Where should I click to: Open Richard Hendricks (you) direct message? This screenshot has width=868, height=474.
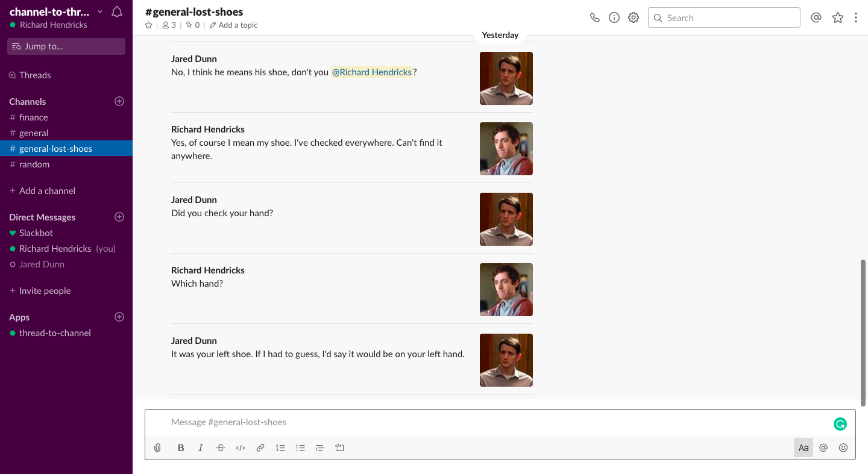66,249
